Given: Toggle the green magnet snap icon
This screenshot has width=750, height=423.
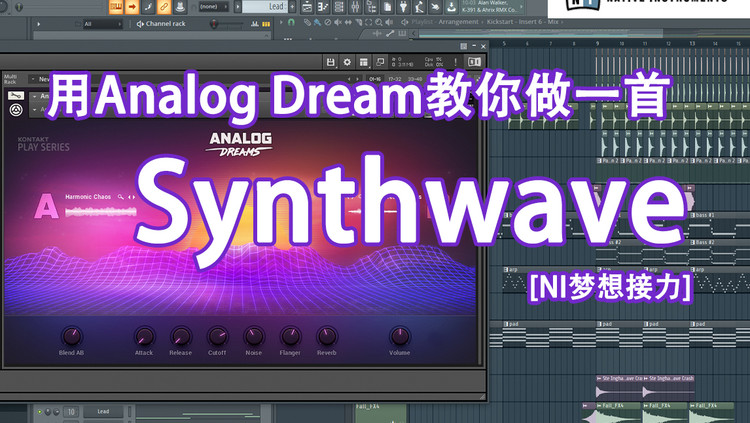Looking at the screenshot, I should click(291, 22).
